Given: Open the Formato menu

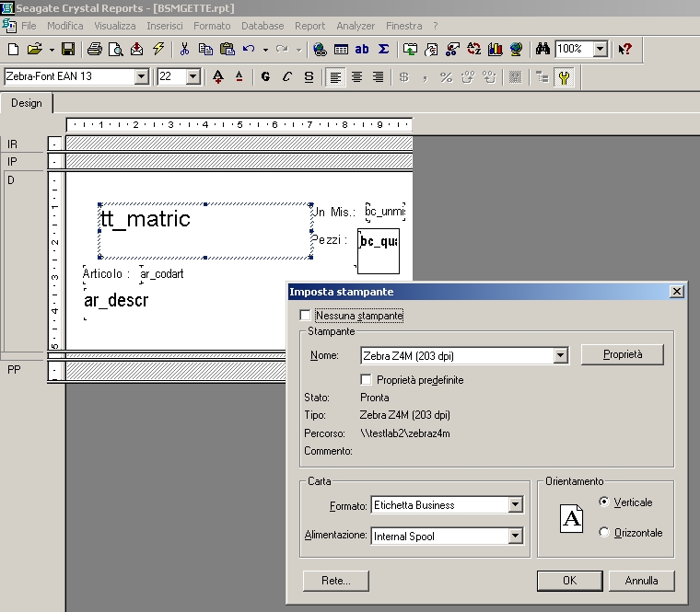Looking at the screenshot, I should pyautogui.click(x=212, y=26).
